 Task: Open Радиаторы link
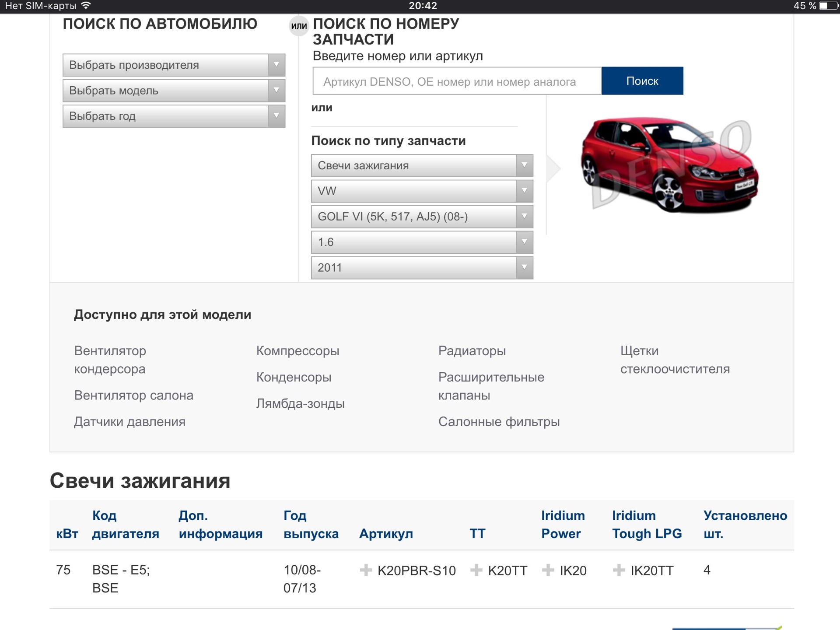coord(472,351)
